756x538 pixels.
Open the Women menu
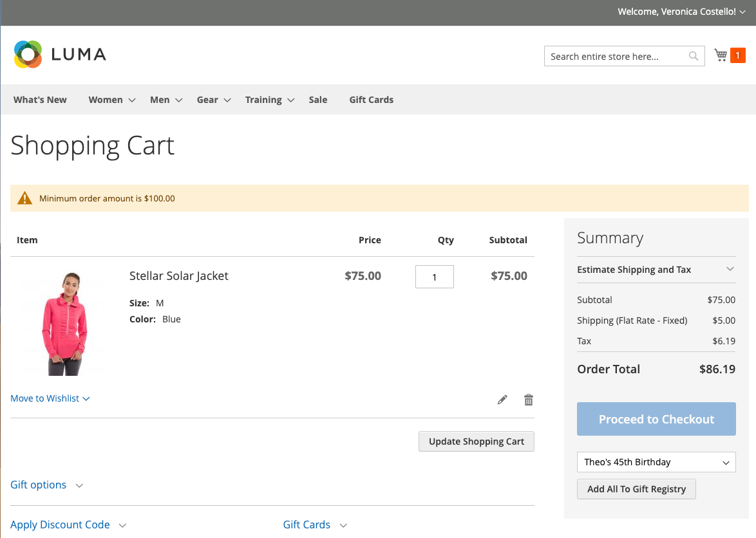(112, 100)
